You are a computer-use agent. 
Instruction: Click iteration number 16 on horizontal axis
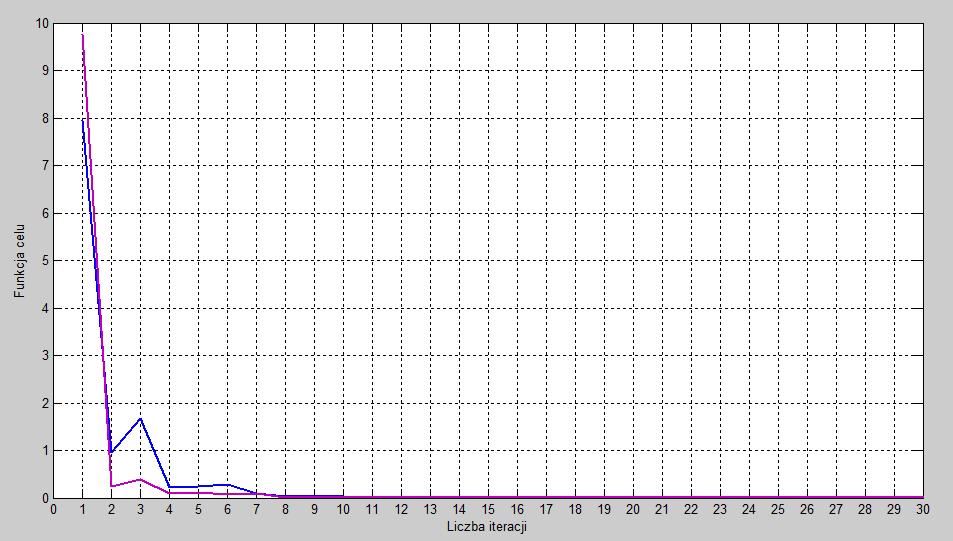pos(517,510)
